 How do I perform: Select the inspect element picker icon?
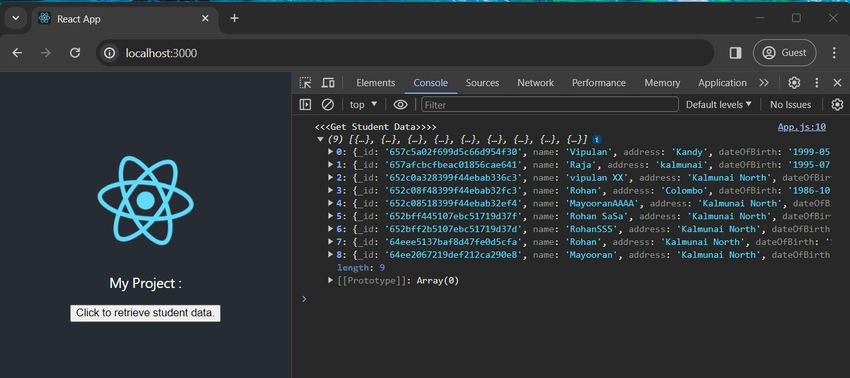tap(306, 83)
